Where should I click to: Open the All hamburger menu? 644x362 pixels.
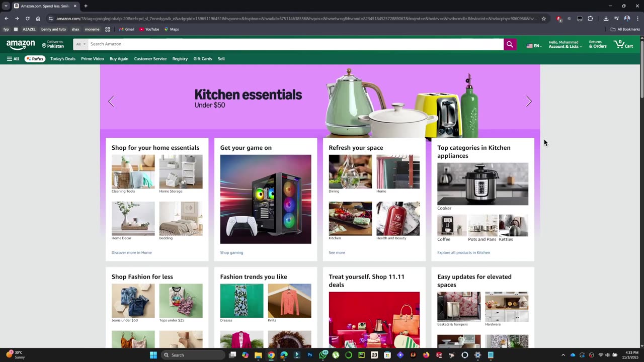(x=13, y=59)
